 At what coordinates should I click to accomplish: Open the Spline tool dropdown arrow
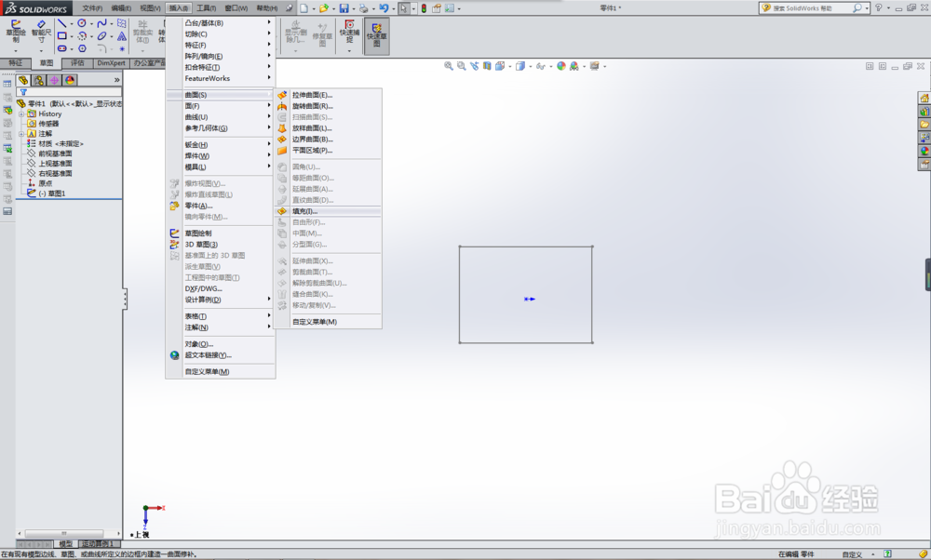tap(111, 24)
